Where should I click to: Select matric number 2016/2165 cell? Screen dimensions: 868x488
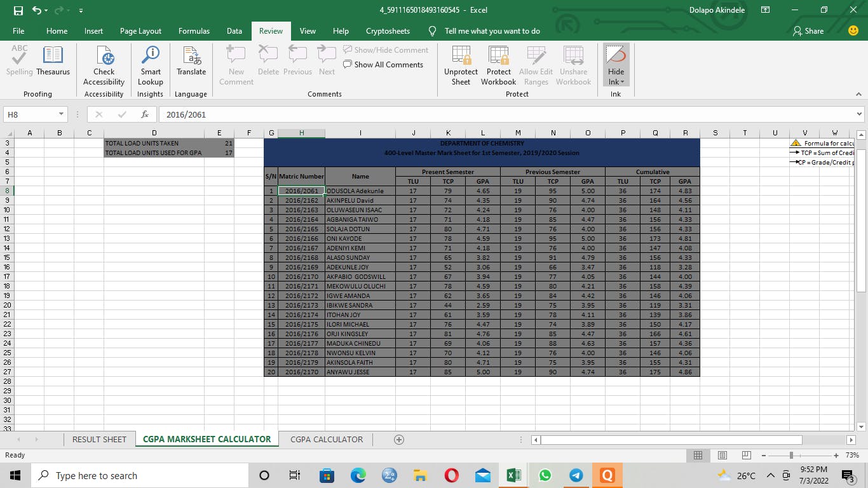click(301, 229)
